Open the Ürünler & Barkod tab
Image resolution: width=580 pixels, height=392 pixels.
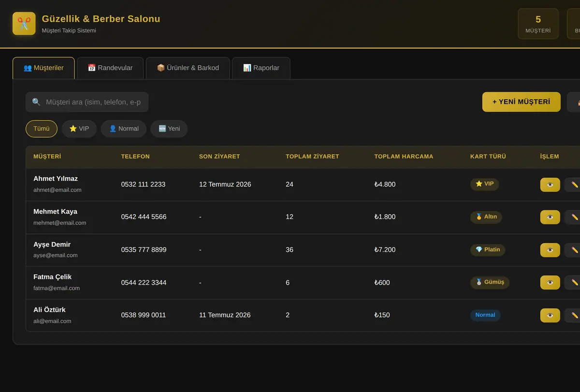[188, 68]
